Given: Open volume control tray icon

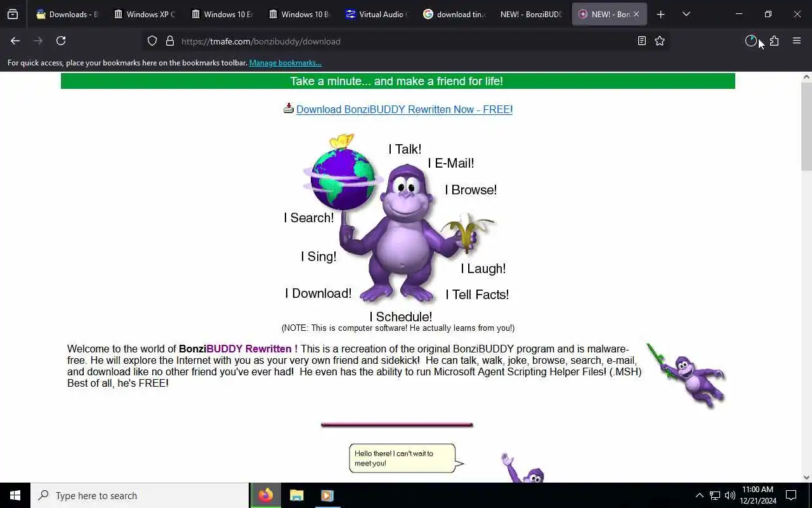Looking at the screenshot, I should click(730, 495).
